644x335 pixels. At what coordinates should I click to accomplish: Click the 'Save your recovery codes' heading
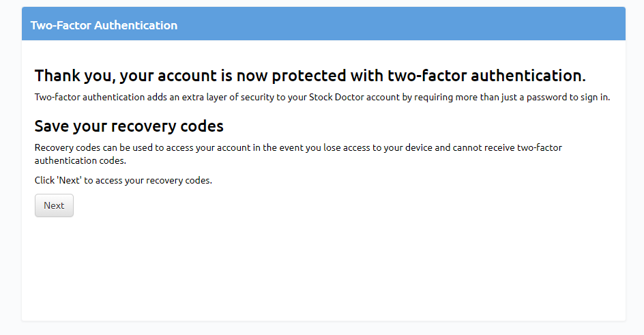(x=129, y=126)
